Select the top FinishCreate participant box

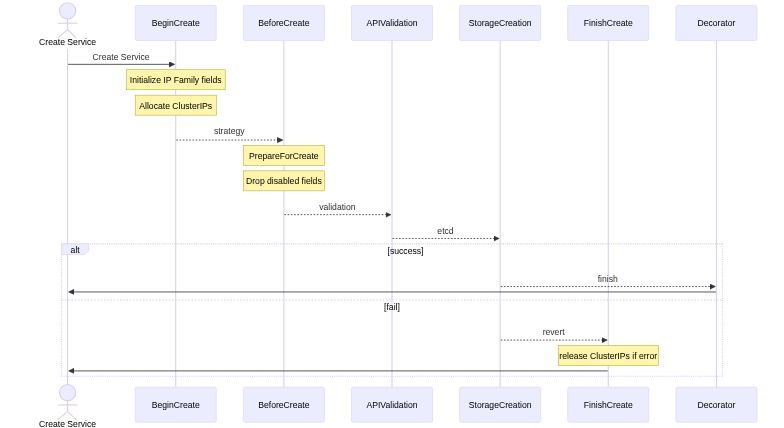coord(608,23)
